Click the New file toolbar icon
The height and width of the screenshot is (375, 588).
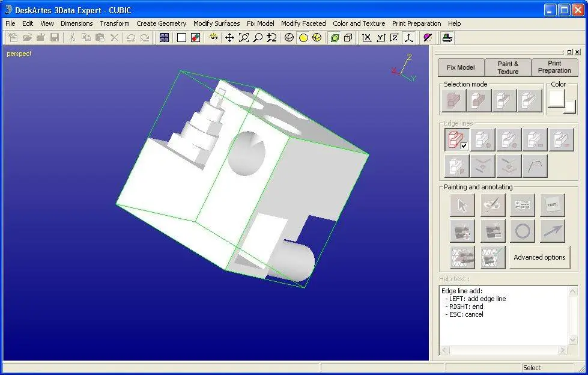click(x=13, y=37)
